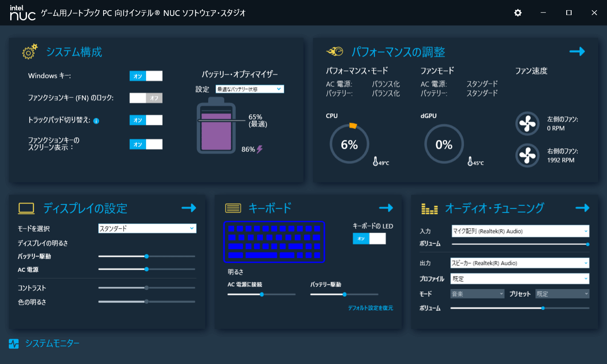Click the system configuration gears icon
The height and width of the screenshot is (364, 607).
pos(30,52)
